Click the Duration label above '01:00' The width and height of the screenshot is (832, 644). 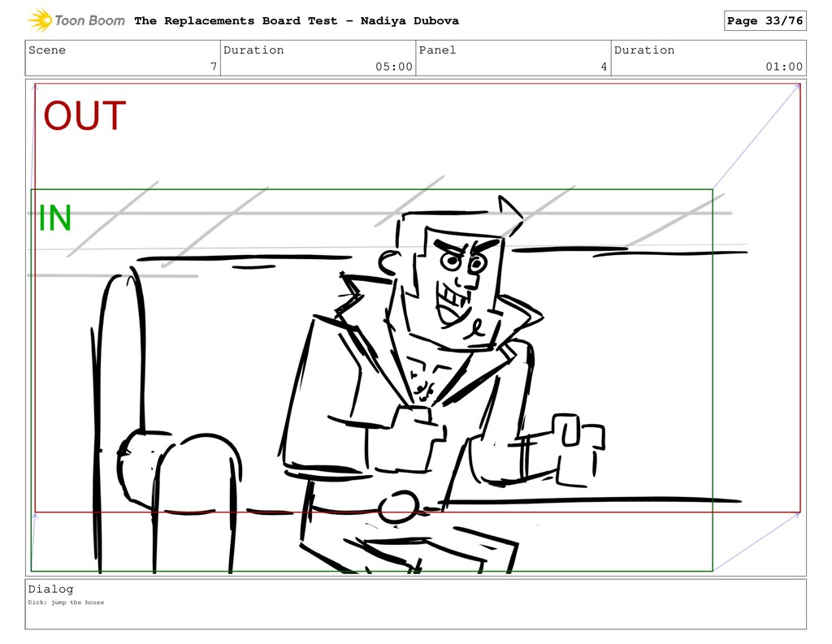point(644,50)
